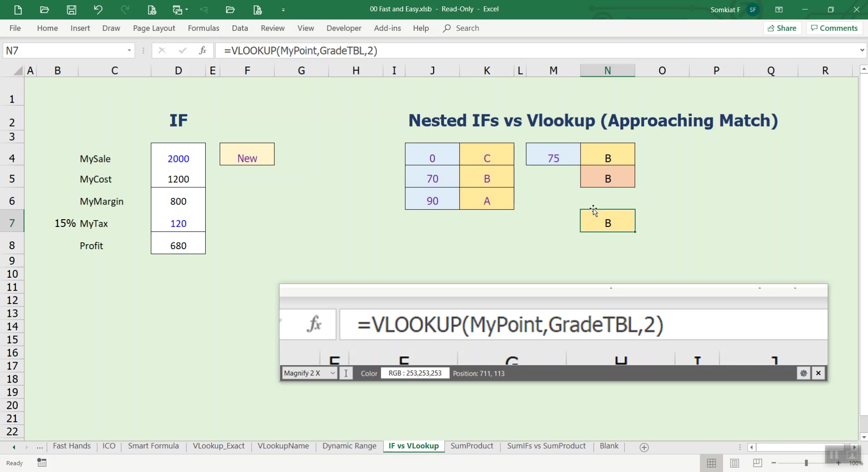Click the previous sheet navigation arrow
Viewport: 868px width, 472px height.
(14, 447)
